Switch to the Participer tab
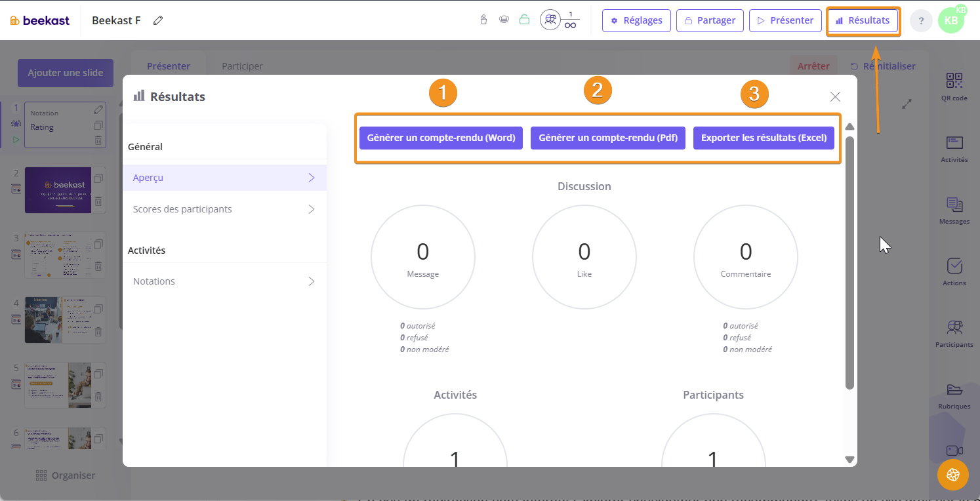 point(243,66)
